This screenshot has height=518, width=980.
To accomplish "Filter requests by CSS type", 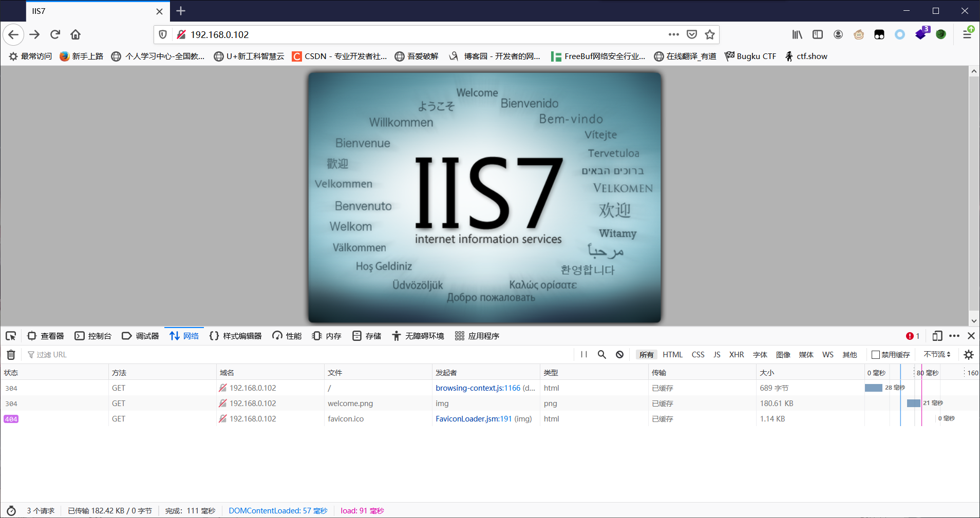I will pos(698,355).
